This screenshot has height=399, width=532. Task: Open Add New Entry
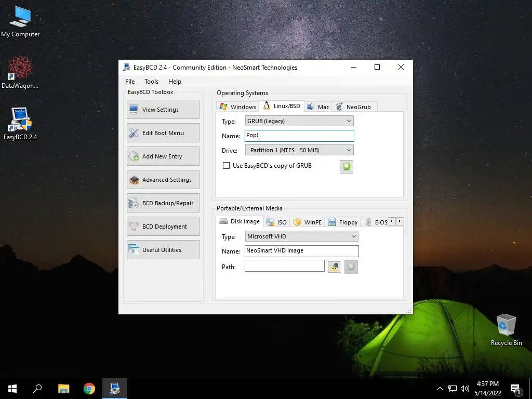(x=163, y=156)
